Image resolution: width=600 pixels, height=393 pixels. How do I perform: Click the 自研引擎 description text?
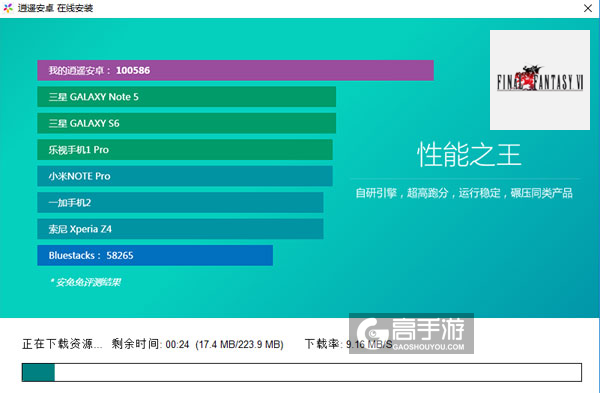[464, 193]
